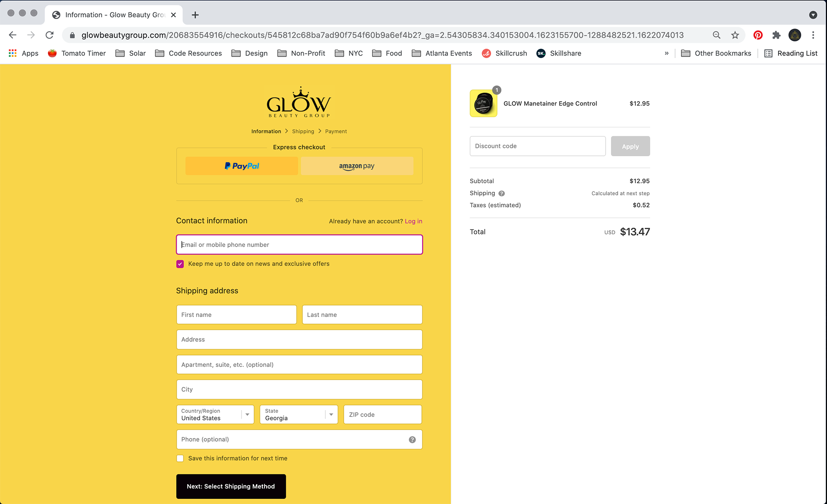Select the Payment breadcrumb step
The image size is (827, 504).
tap(336, 131)
